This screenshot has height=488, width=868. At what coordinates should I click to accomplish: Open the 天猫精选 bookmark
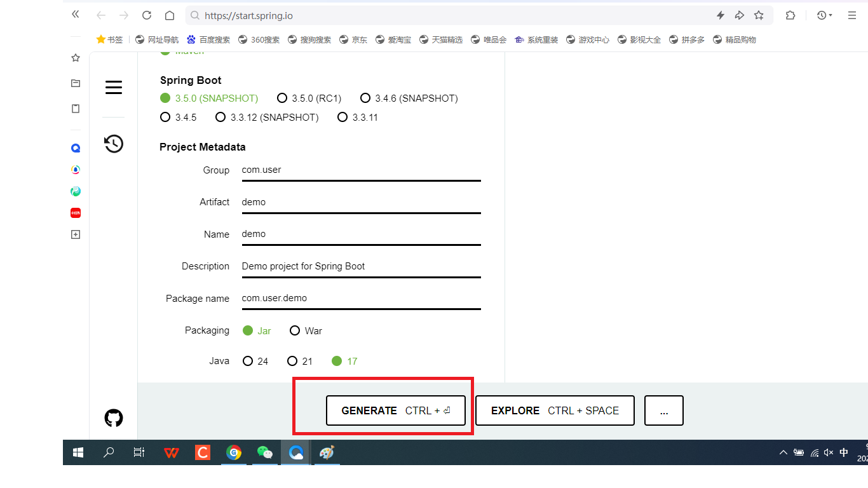tap(441, 39)
